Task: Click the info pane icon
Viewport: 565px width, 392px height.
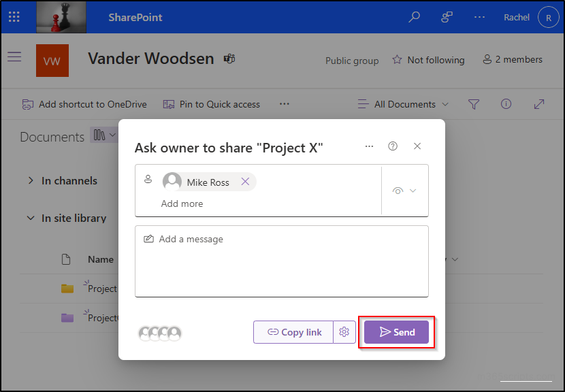Action: pos(506,104)
